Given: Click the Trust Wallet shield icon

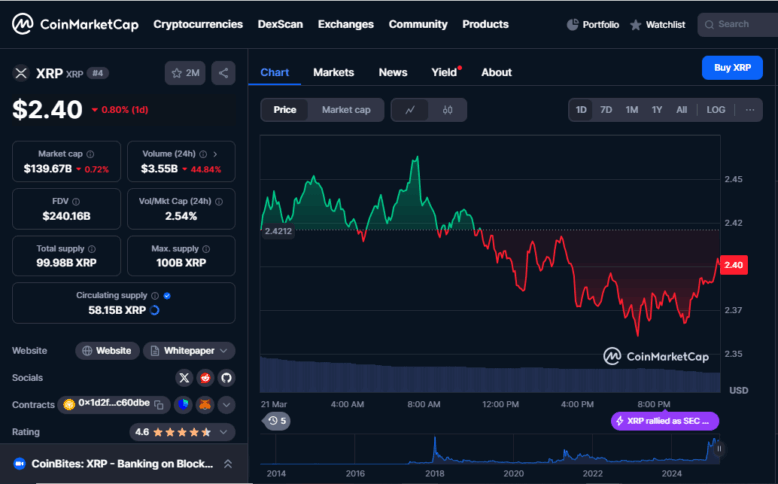Looking at the screenshot, I should 184,405.
